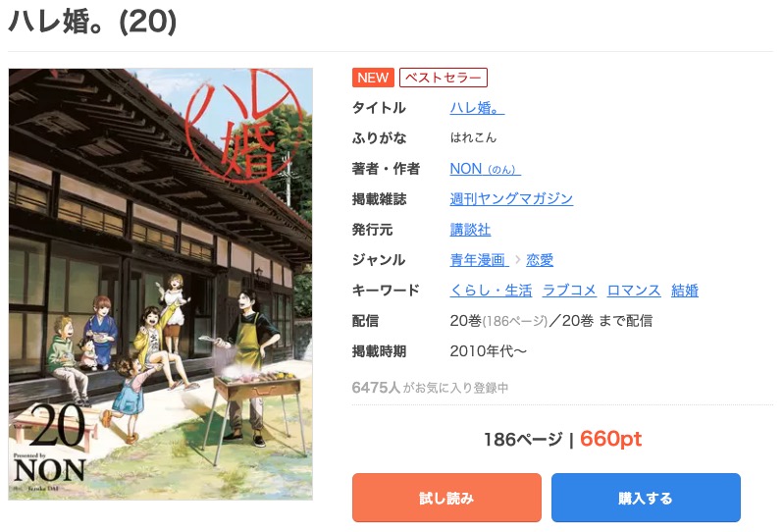Screen dimensions: 784x532
Task: Open the ラブコメ keyword link
Action: (x=569, y=291)
